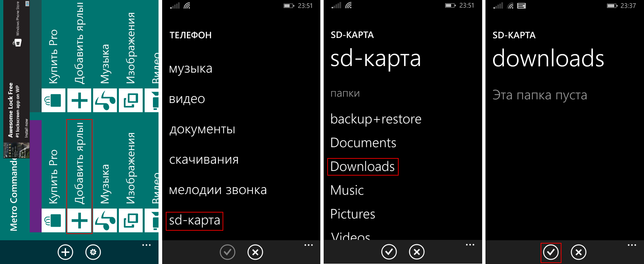The image size is (644, 264).
Task: Confirm with the red-outlined checkmark on downloads screen
Action: pos(551,252)
